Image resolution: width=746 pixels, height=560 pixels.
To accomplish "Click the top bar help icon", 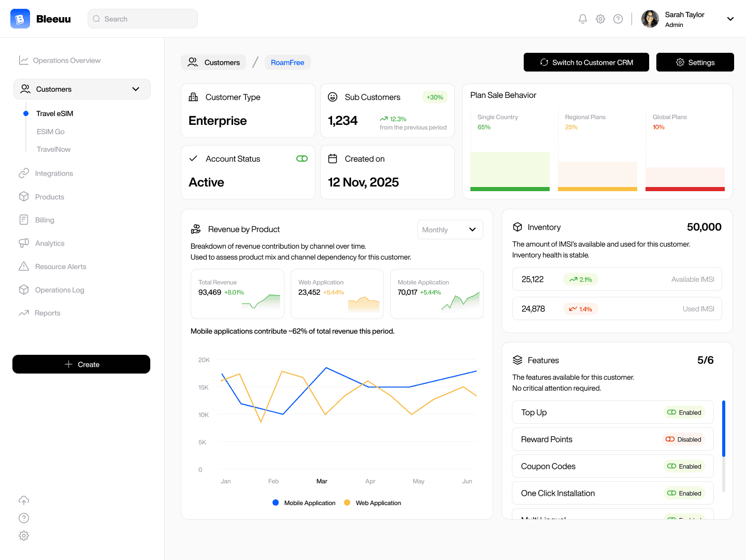I will pos(618,19).
